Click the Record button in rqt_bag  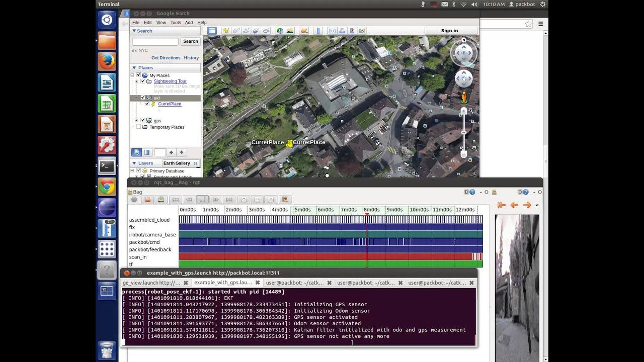[134, 200]
